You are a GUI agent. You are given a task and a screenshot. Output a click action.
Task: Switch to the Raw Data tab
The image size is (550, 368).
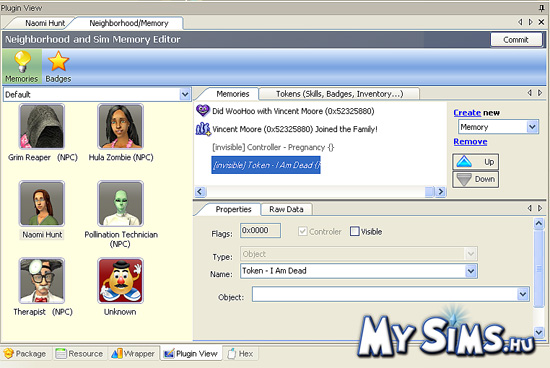(286, 209)
